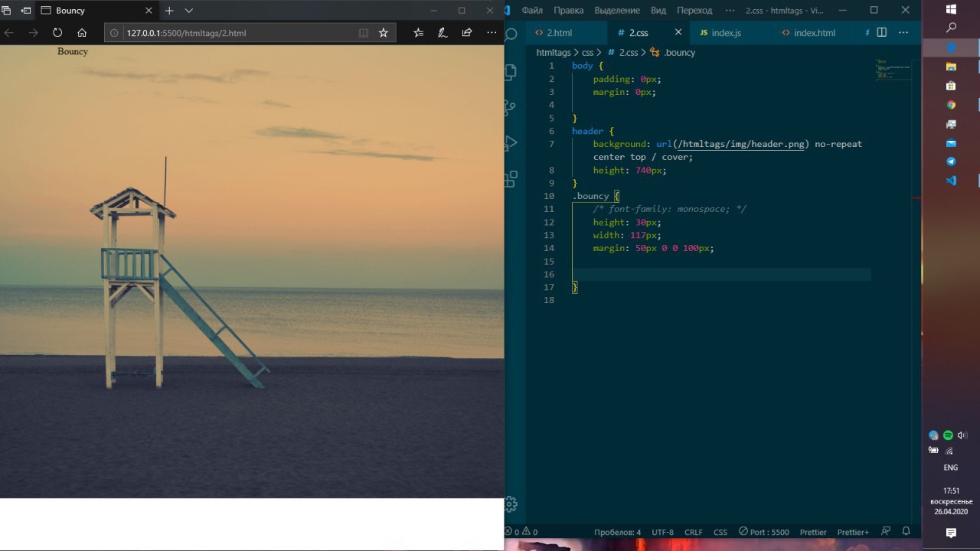Open feedback icon in status bar

886,532
